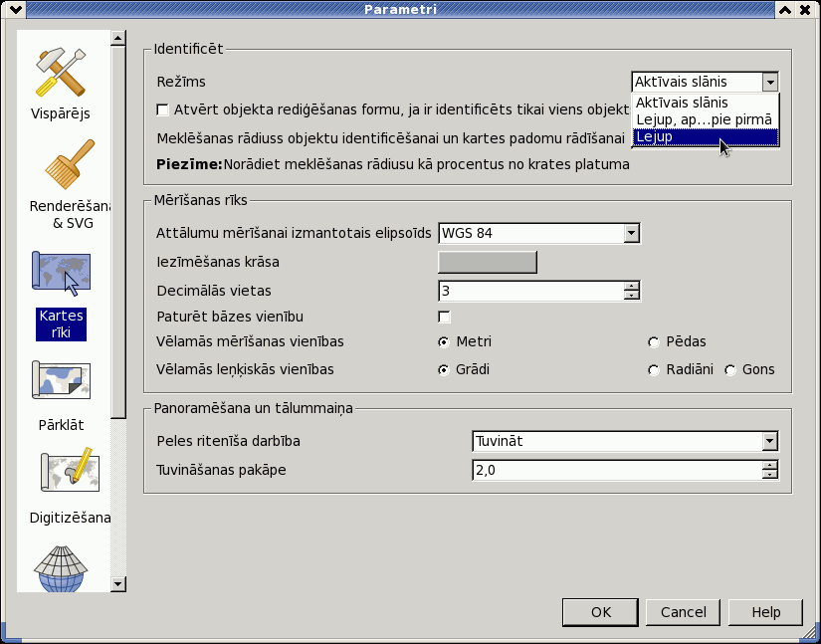Open the Digitizēšana pencil map icon
The width and height of the screenshot is (821, 644).
70,469
